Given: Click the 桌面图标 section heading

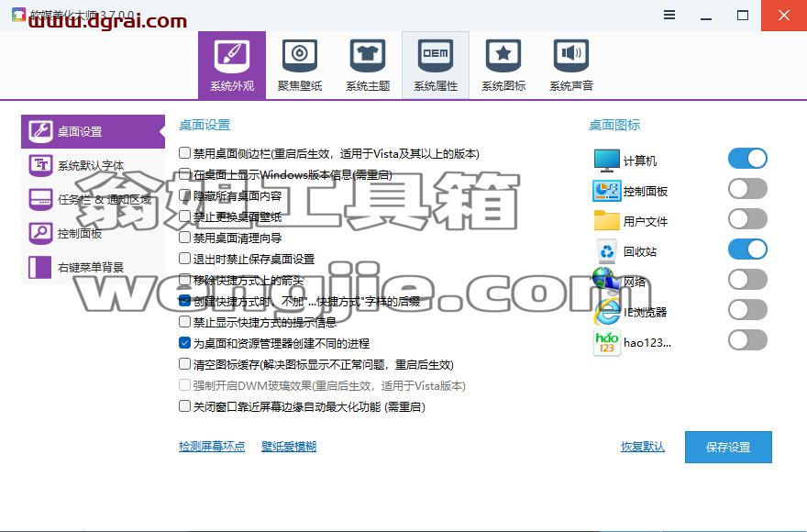Looking at the screenshot, I should 614,125.
